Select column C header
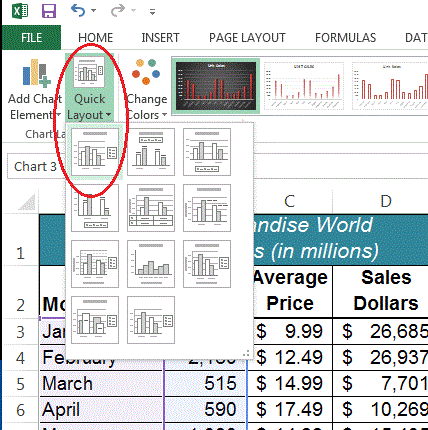Image resolution: width=428 pixels, height=430 pixels. (289, 201)
